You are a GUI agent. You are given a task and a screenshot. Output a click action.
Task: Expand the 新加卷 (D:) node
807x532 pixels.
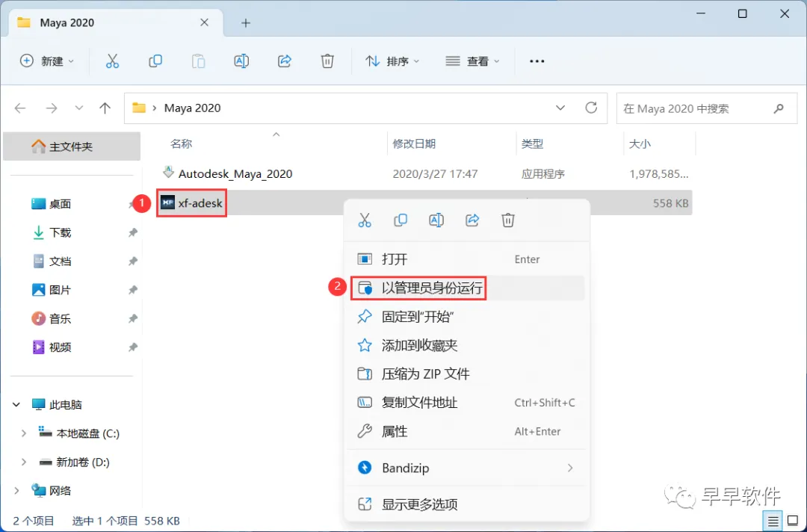tap(23, 463)
